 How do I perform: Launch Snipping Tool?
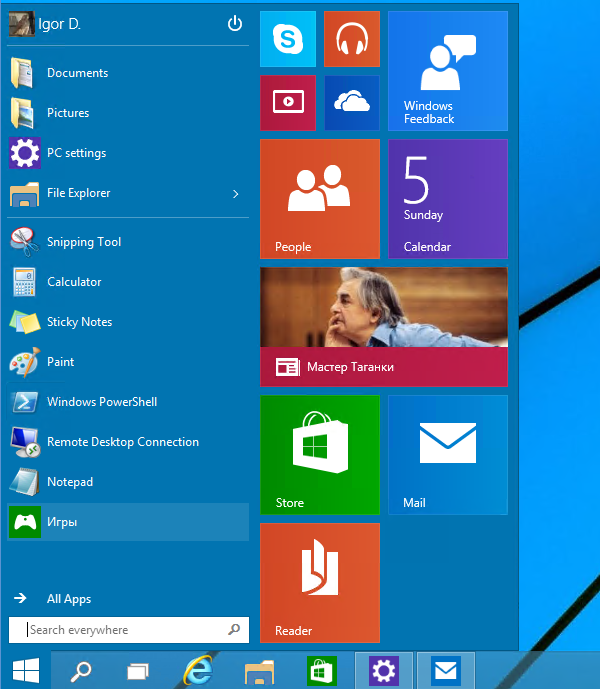point(128,242)
